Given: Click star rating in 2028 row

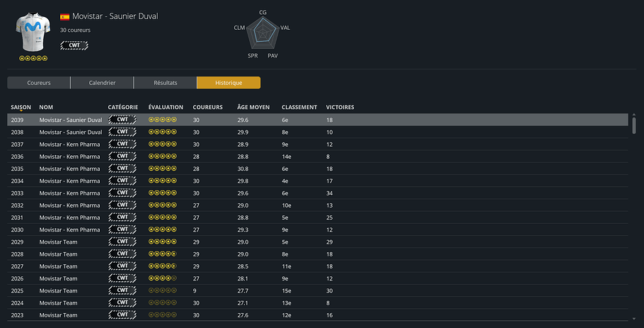Looking at the screenshot, I should (163, 254).
